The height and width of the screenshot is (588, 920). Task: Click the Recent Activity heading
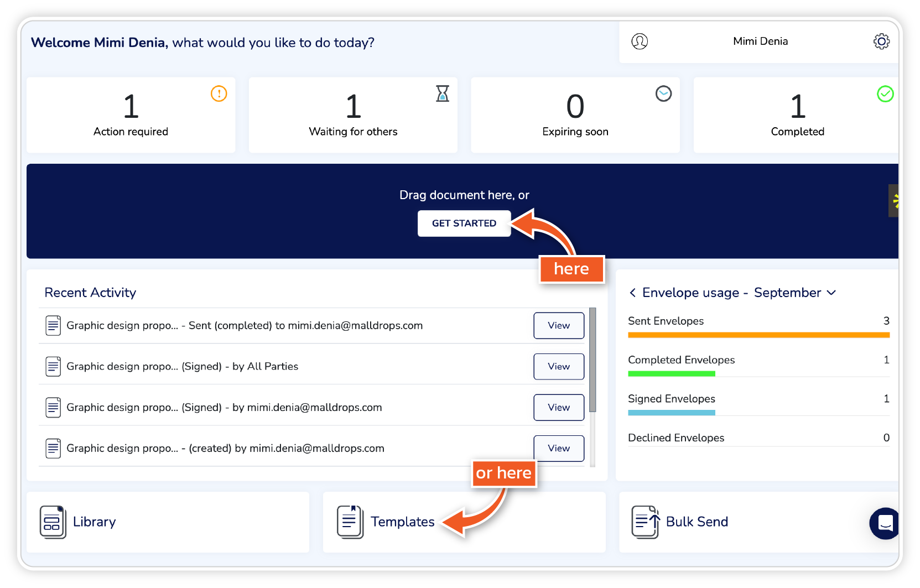pos(90,293)
